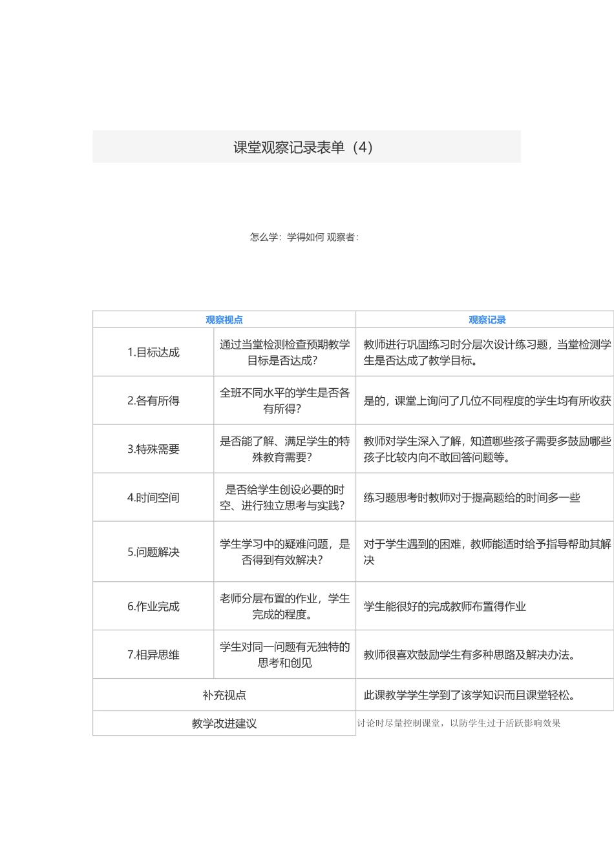
Task: Click the cell 全班不同水平的学生是否各有所得?
Action: tap(285, 400)
